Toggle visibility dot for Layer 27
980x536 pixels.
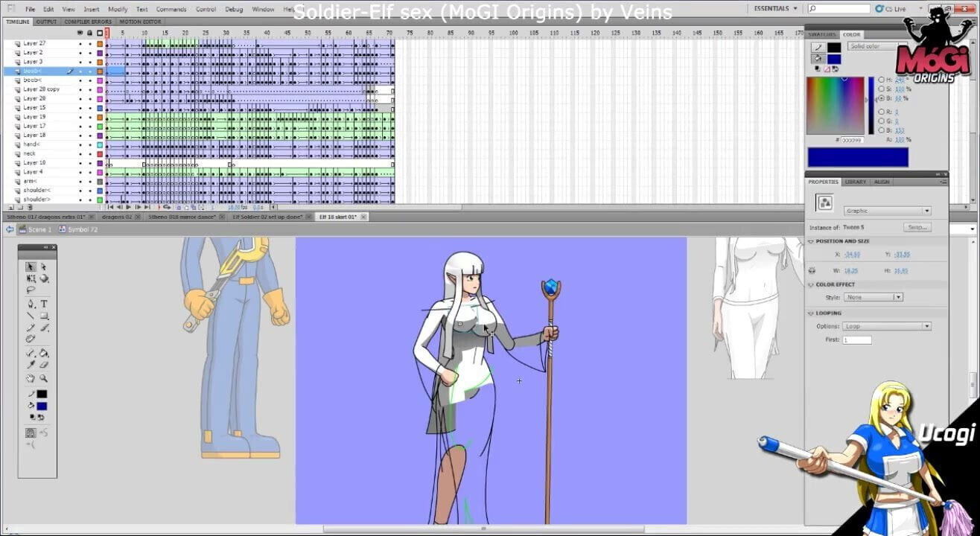(x=81, y=43)
